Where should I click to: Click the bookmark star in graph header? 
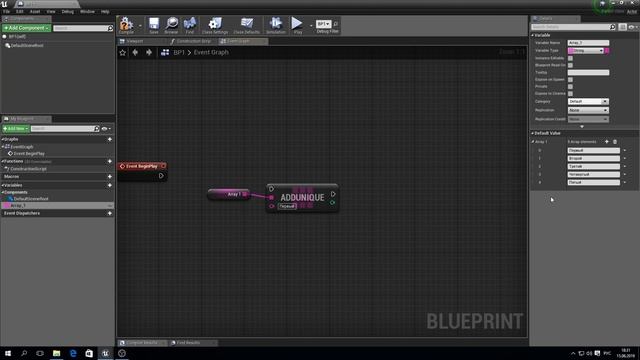click(x=122, y=52)
